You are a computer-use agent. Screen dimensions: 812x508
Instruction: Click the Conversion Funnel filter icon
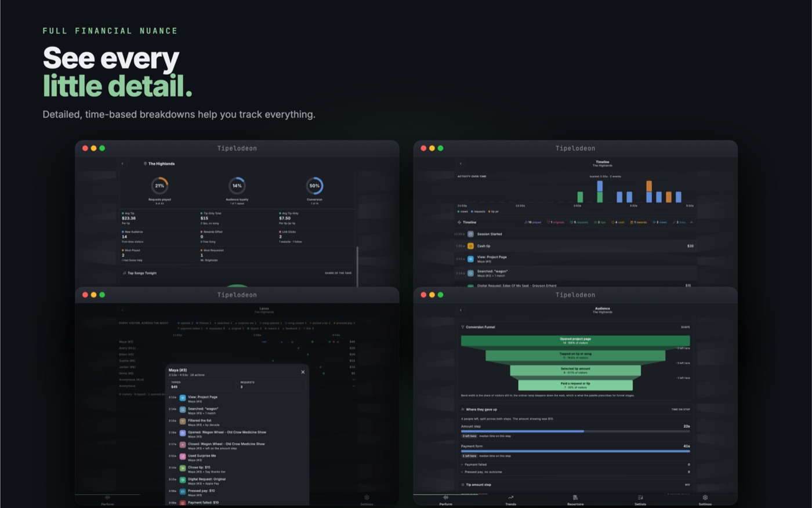[462, 327]
